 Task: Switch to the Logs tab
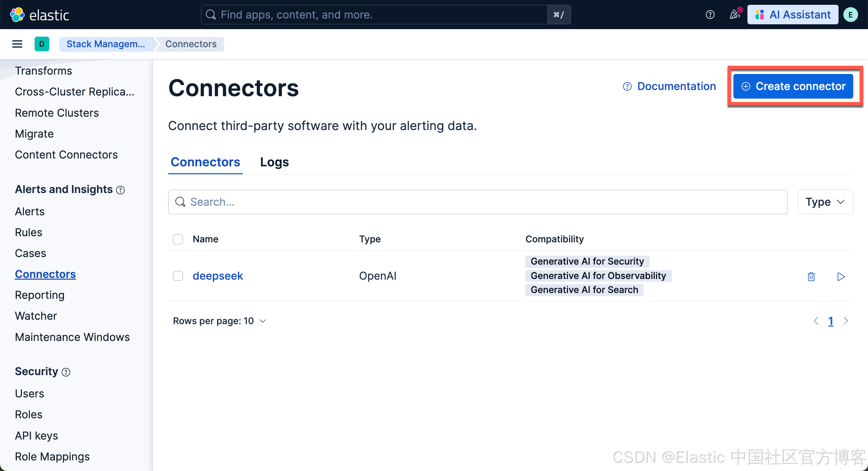point(274,162)
